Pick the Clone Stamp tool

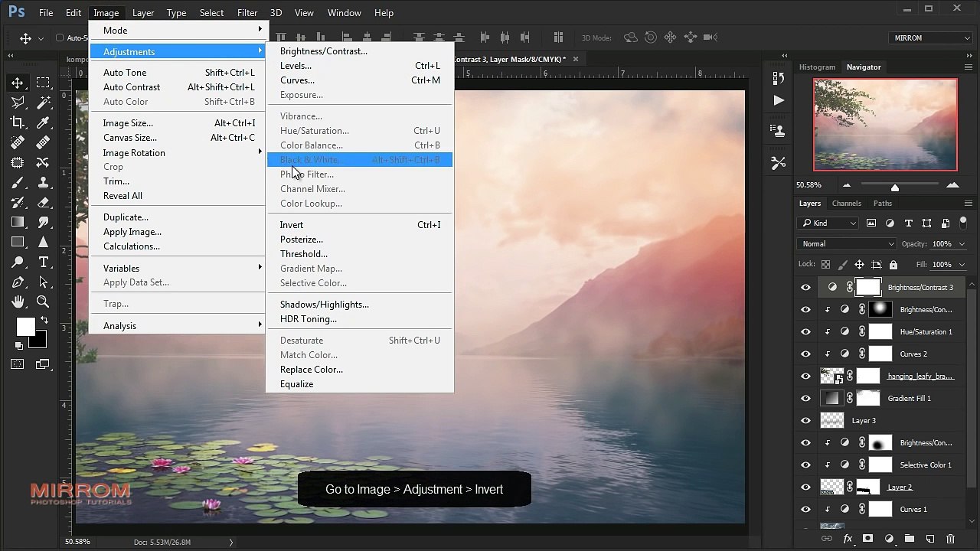44,182
